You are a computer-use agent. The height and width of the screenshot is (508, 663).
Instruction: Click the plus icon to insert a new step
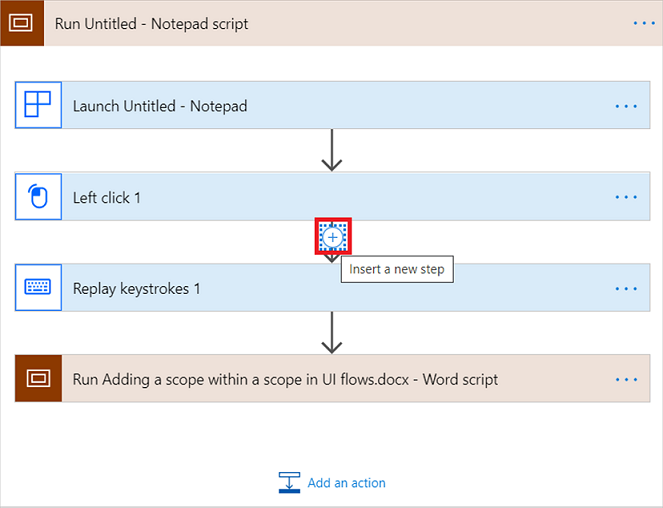click(x=333, y=237)
